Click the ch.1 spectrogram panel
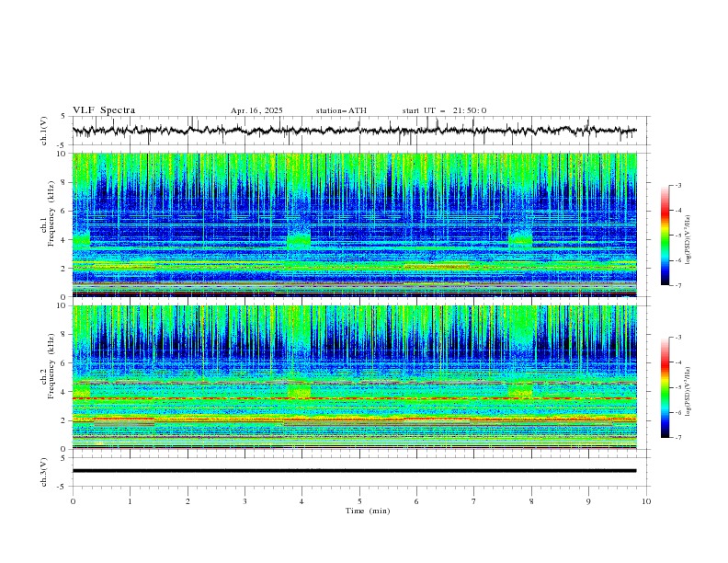The height and width of the screenshot is (563, 728). click(355, 224)
